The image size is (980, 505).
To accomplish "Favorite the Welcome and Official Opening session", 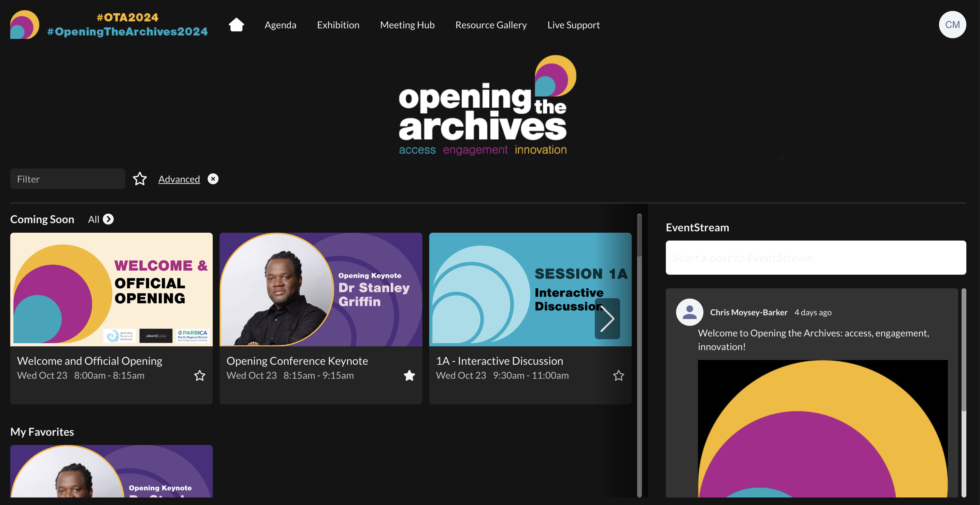I will [x=200, y=376].
